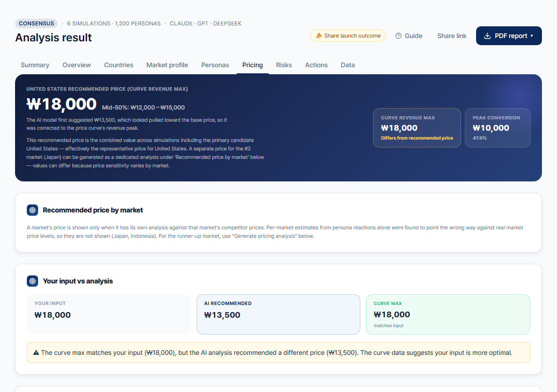557x392 pixels.
Task: Click the 47.9% peak conversion value
Action: pyautogui.click(x=479, y=138)
